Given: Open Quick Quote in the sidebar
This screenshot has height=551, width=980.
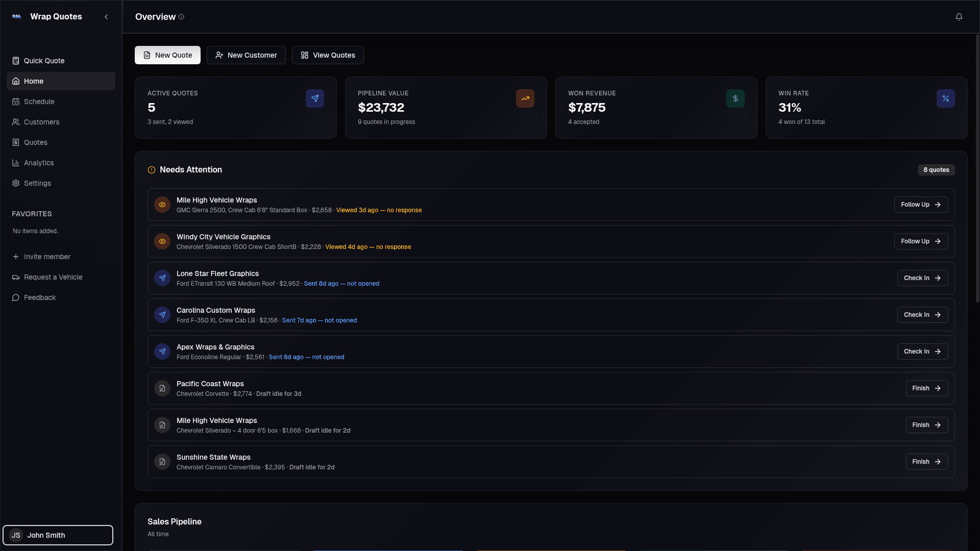Looking at the screenshot, I should [44, 61].
